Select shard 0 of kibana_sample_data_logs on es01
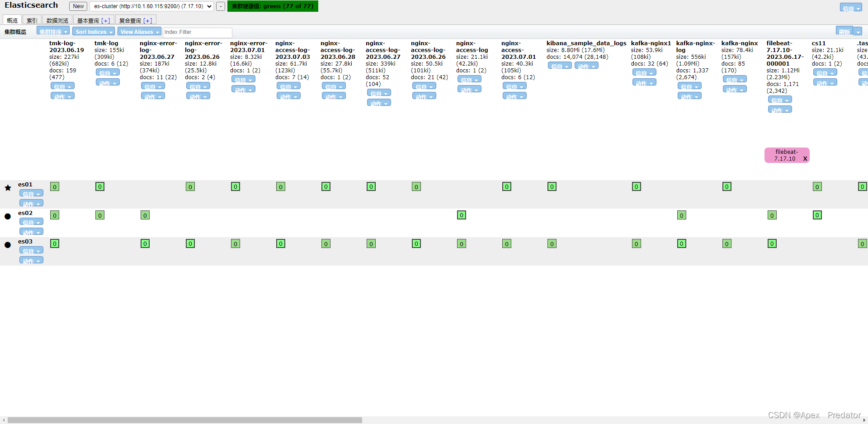This screenshot has width=868, height=424. [x=552, y=186]
